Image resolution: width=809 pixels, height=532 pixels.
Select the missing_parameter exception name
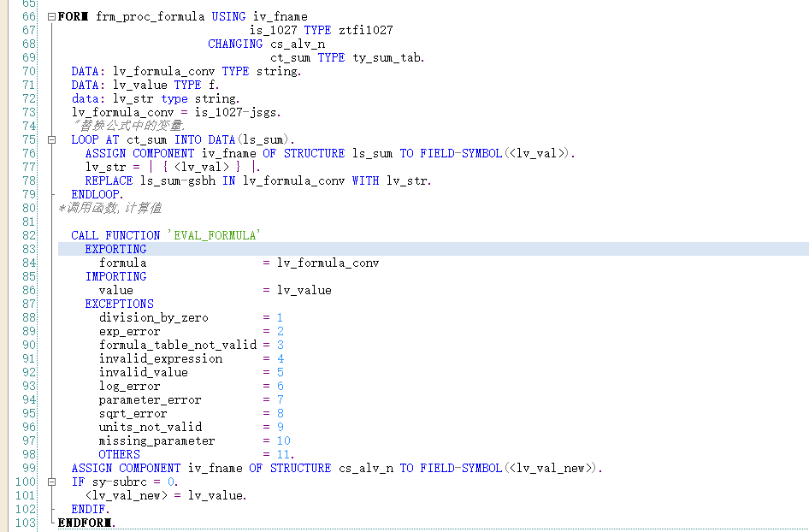[156, 440]
